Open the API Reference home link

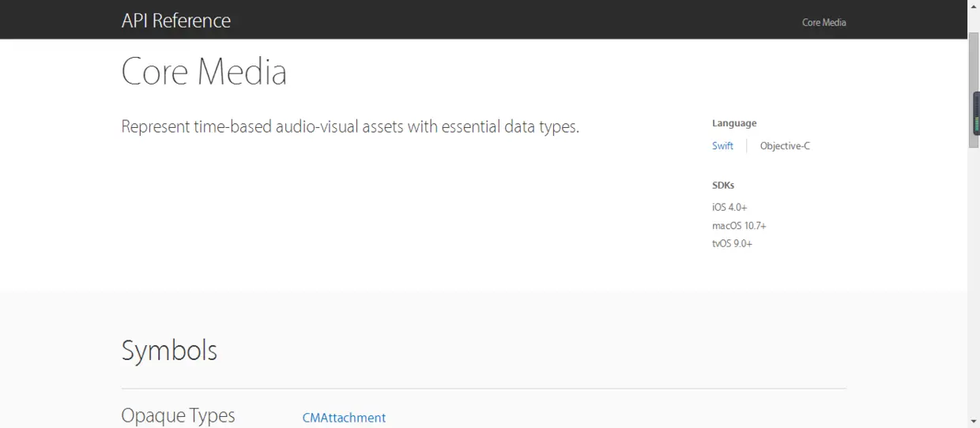pyautogui.click(x=175, y=21)
